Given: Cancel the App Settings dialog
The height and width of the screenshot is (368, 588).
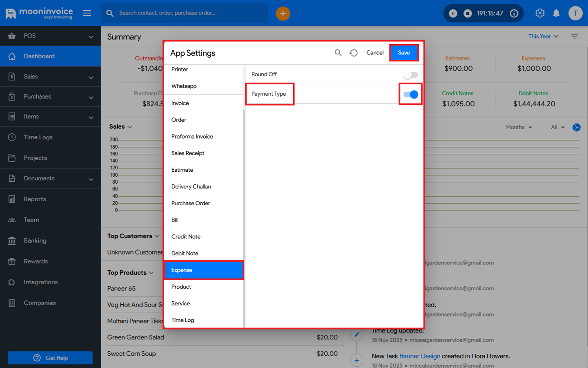Looking at the screenshot, I should click(374, 53).
